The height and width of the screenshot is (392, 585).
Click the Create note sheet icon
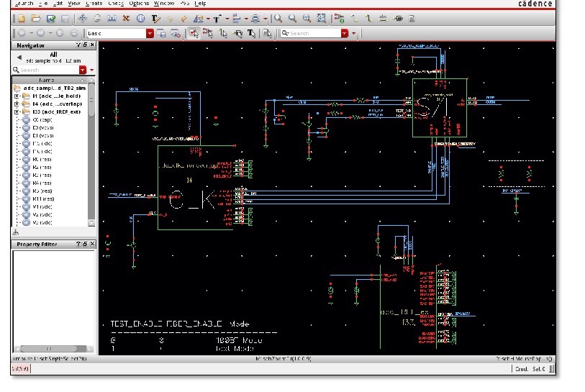click(412, 18)
